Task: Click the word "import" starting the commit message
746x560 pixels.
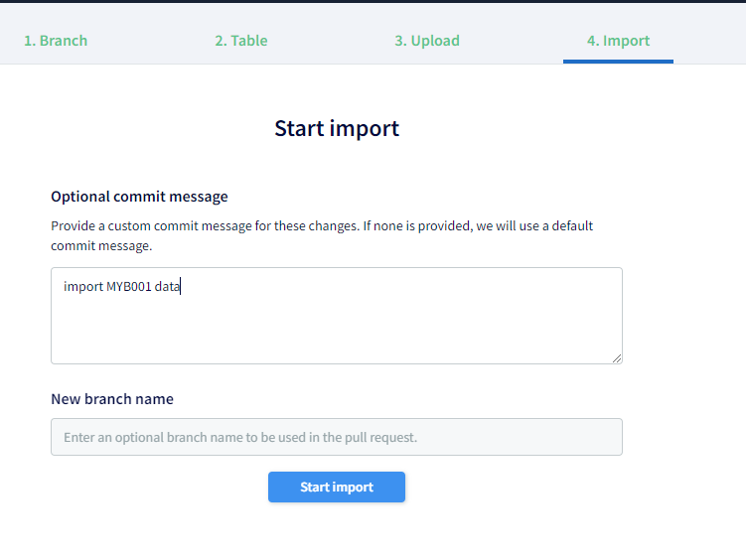Action: [x=82, y=288]
